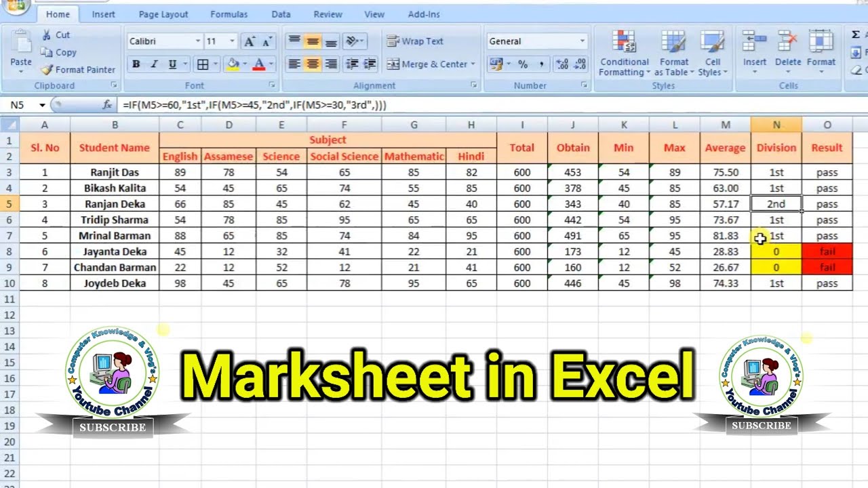Select cell with 'Ranjan Deka'
The height and width of the screenshot is (488, 868).
coord(115,204)
